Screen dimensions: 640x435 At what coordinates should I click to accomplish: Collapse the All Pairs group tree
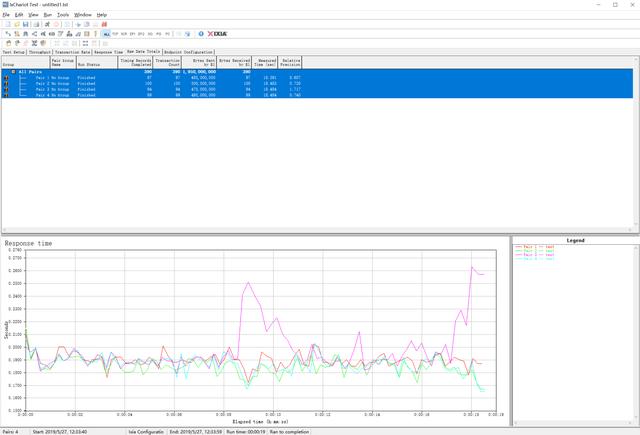click(x=13, y=71)
